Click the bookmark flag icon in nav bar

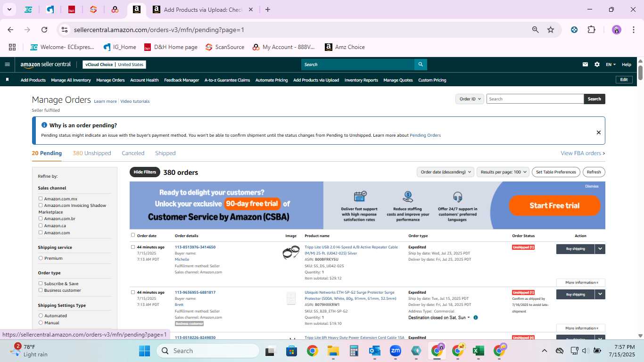click(7, 80)
